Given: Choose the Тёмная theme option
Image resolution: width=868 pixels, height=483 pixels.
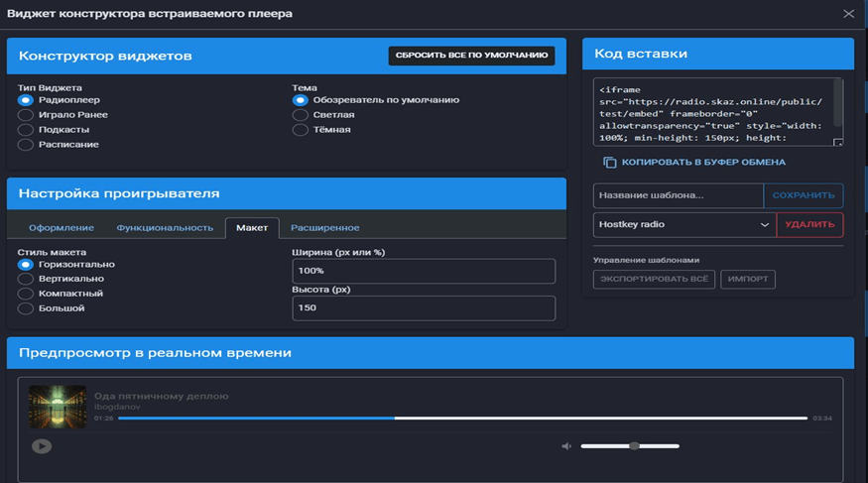Looking at the screenshot, I should 301,129.
